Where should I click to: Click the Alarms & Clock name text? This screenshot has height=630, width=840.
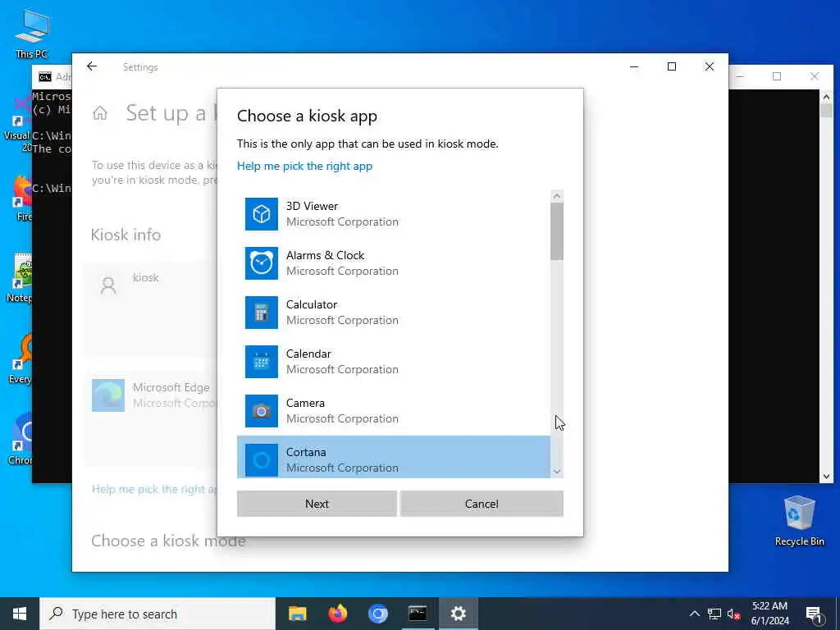(x=325, y=256)
